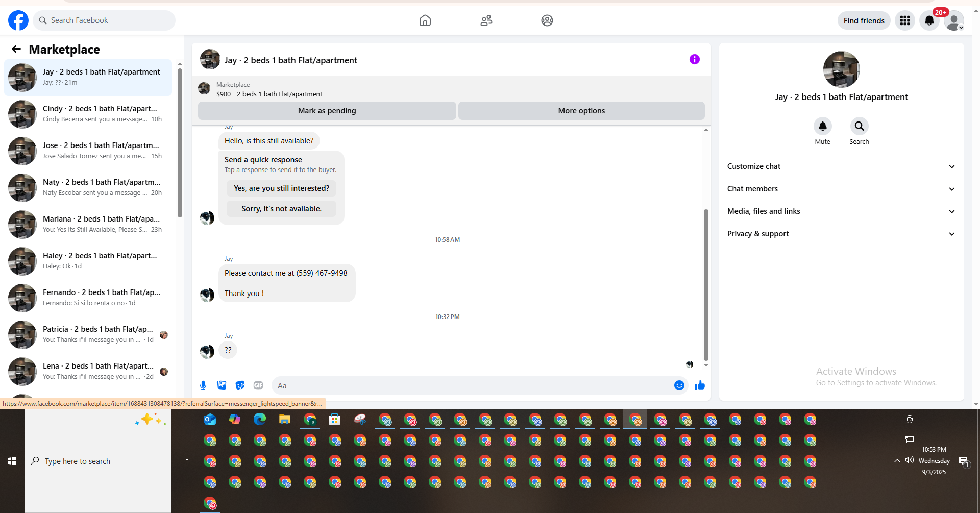Send a thumbs-up like
980x513 pixels.
700,385
